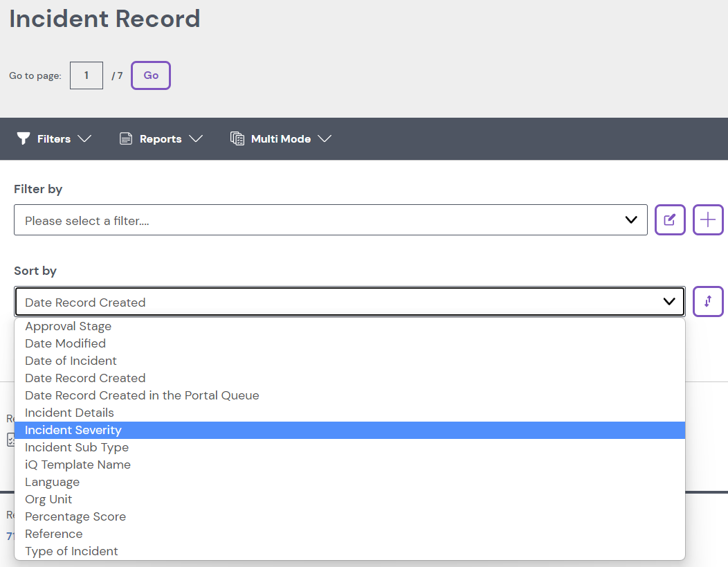728x567 pixels.
Task: Select Type of Incident option
Action: [71, 552]
